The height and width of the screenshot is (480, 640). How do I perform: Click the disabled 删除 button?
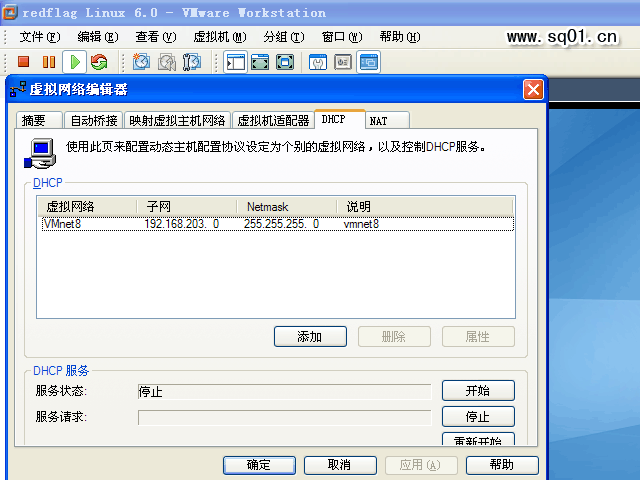(x=394, y=337)
